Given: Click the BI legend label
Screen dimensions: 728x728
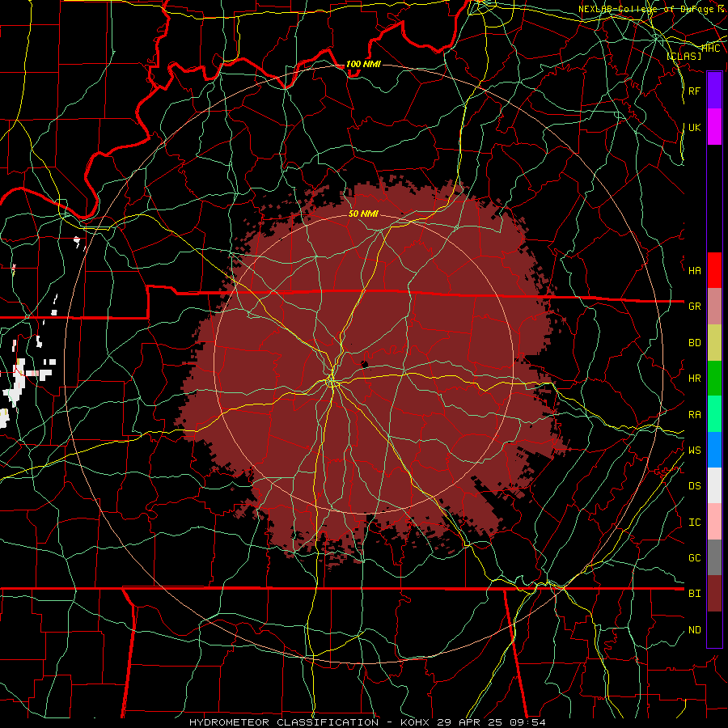Looking at the screenshot, I should click(694, 594).
